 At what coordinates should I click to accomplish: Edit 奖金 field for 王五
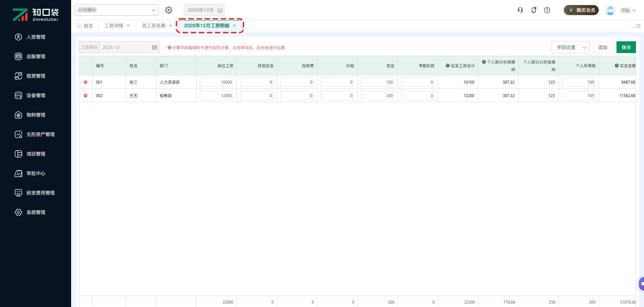(377, 96)
